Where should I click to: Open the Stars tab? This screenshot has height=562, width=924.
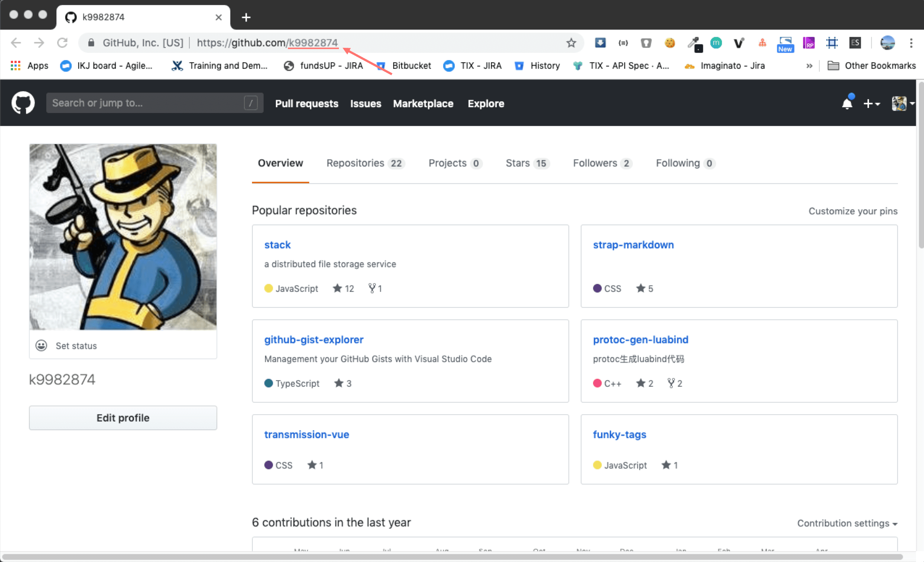click(x=526, y=163)
